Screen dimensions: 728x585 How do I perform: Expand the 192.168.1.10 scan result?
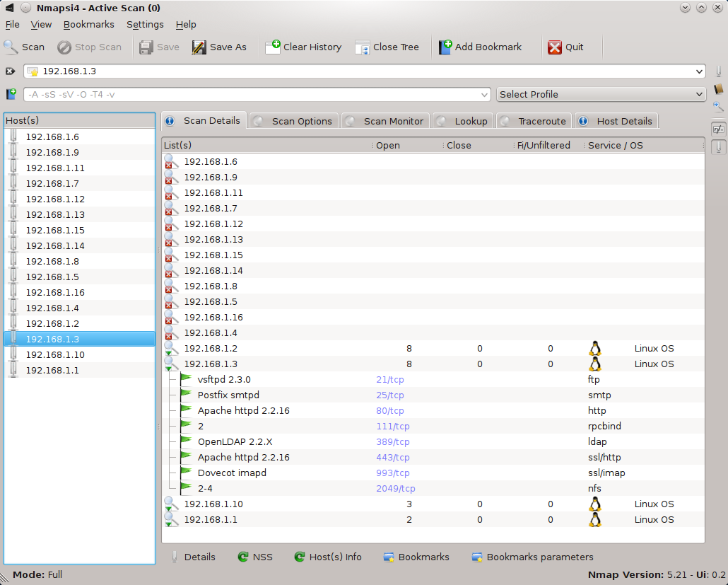[x=170, y=504]
